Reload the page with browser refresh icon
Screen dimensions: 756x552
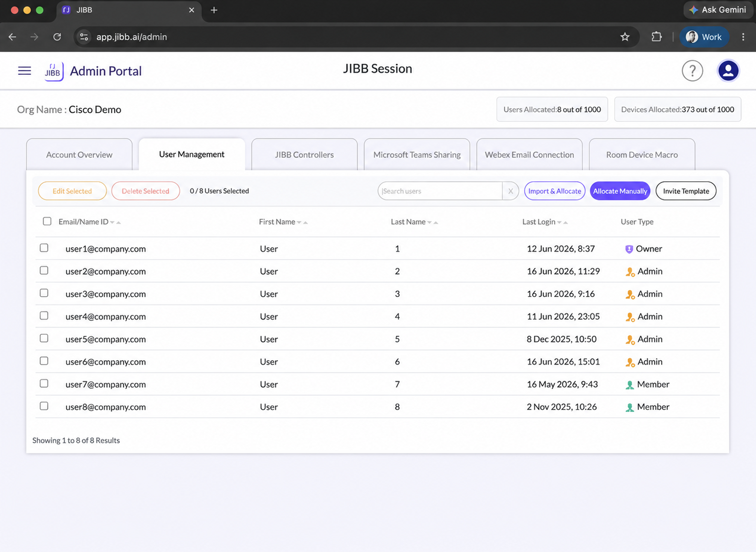point(57,37)
